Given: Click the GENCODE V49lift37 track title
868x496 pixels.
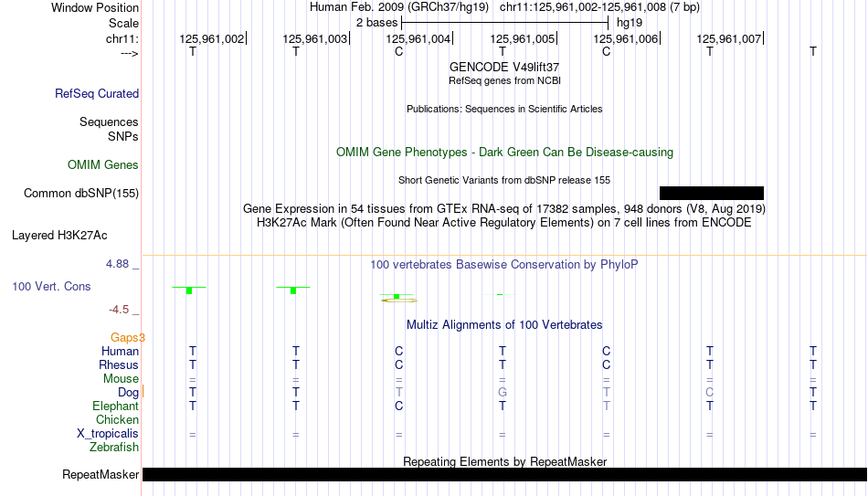Looking at the screenshot, I should 504,67.
